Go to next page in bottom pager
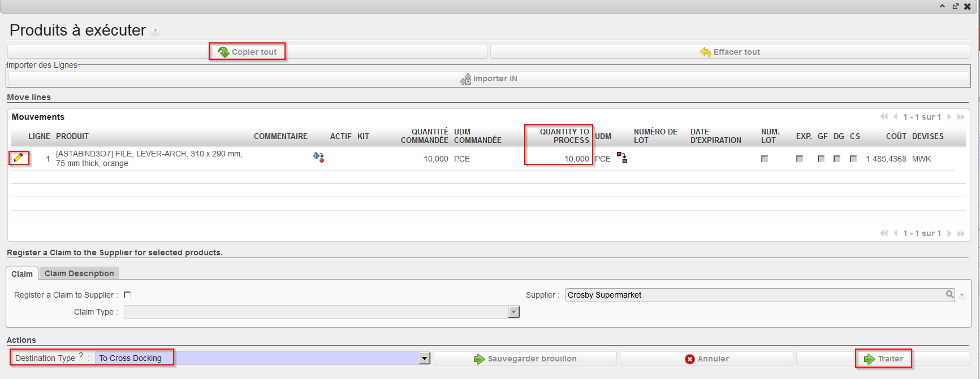 click(x=949, y=233)
